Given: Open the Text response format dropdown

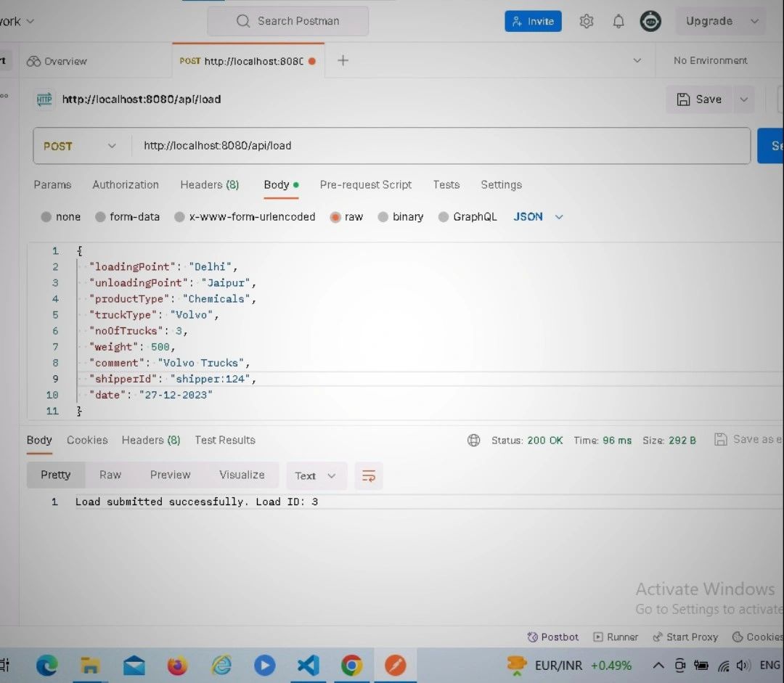Looking at the screenshot, I should (x=316, y=476).
